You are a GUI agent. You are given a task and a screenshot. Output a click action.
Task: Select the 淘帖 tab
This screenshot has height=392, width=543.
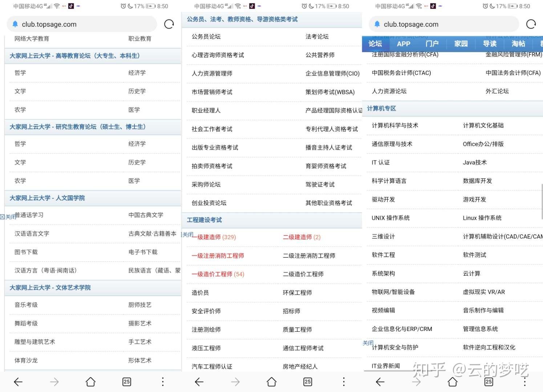[x=518, y=44]
